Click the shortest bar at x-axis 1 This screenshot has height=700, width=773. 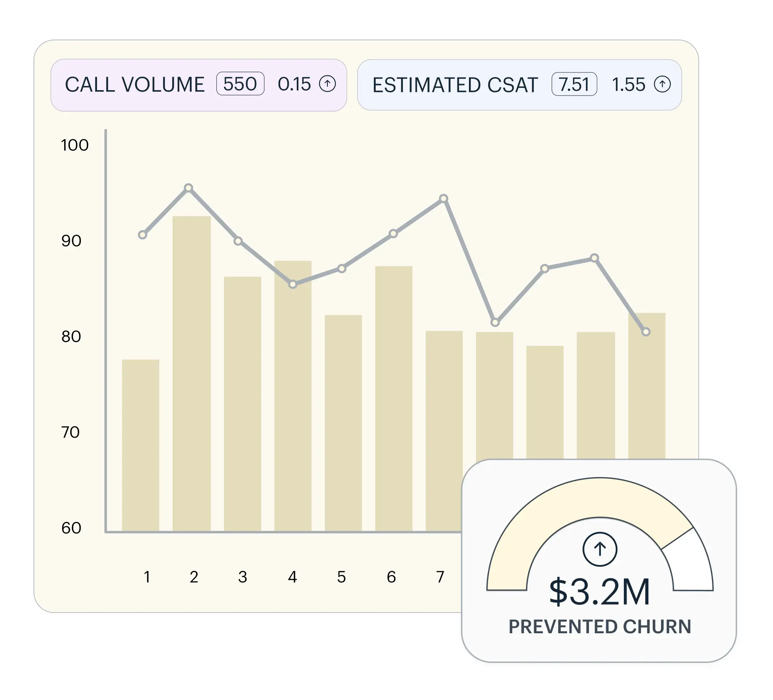[140, 445]
